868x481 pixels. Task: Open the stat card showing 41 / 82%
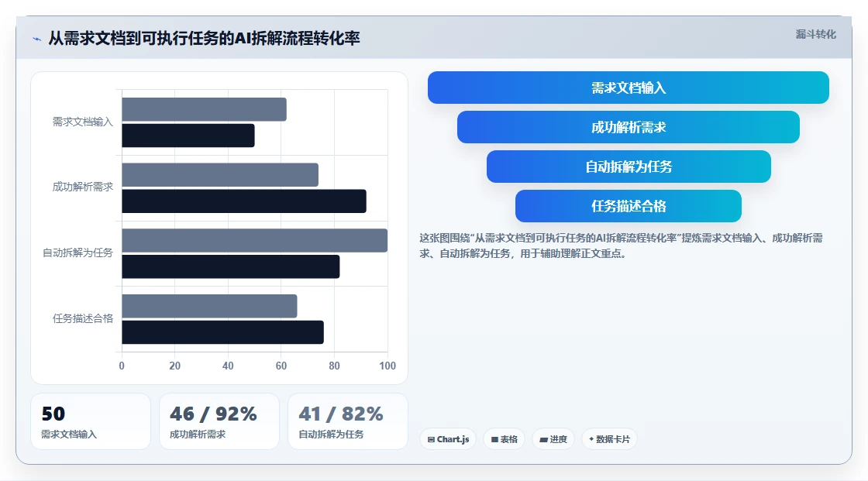pos(348,421)
